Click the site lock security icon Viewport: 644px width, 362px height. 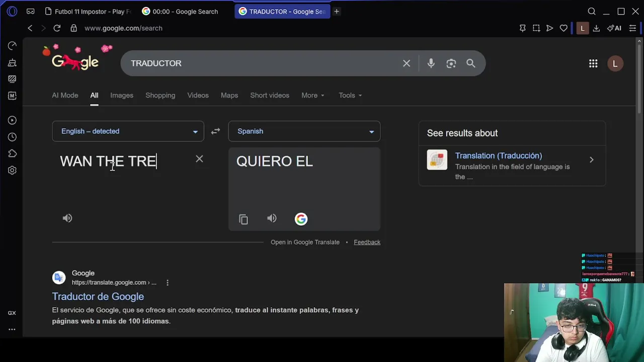(x=73, y=28)
